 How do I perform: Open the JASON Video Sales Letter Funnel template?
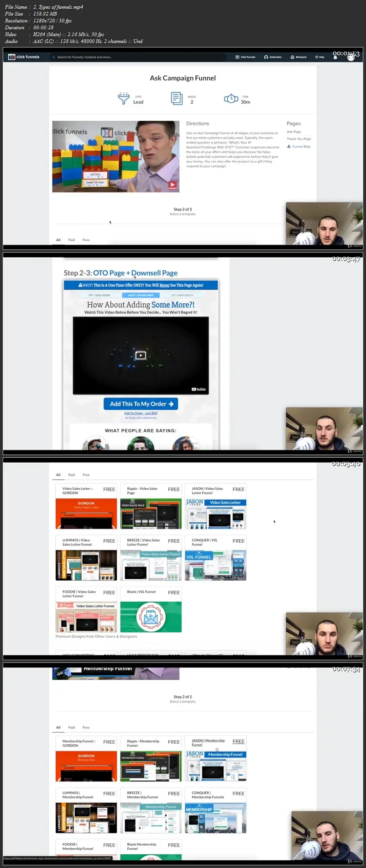click(216, 506)
